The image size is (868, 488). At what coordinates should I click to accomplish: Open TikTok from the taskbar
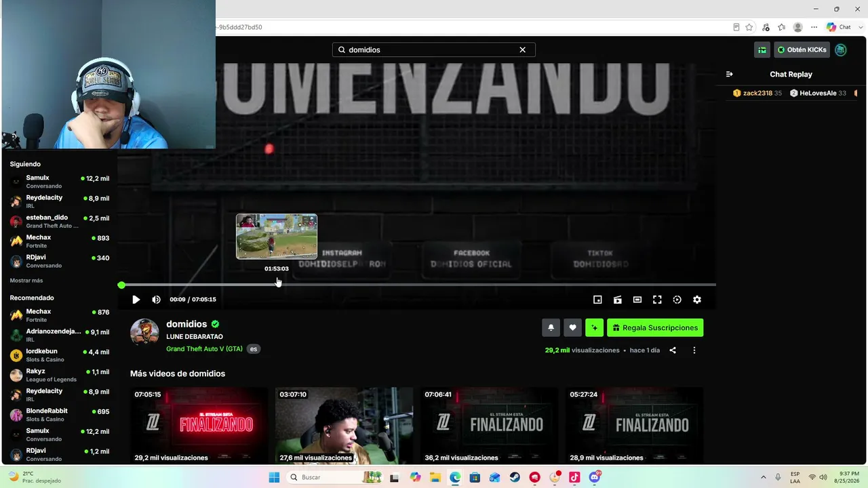point(574,477)
